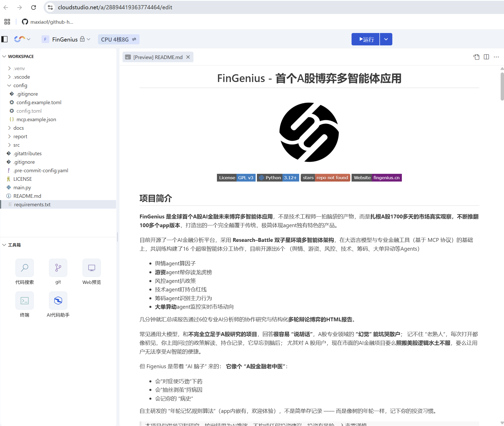
Task: Click the stars repo not found badge
Action: tap(326, 178)
